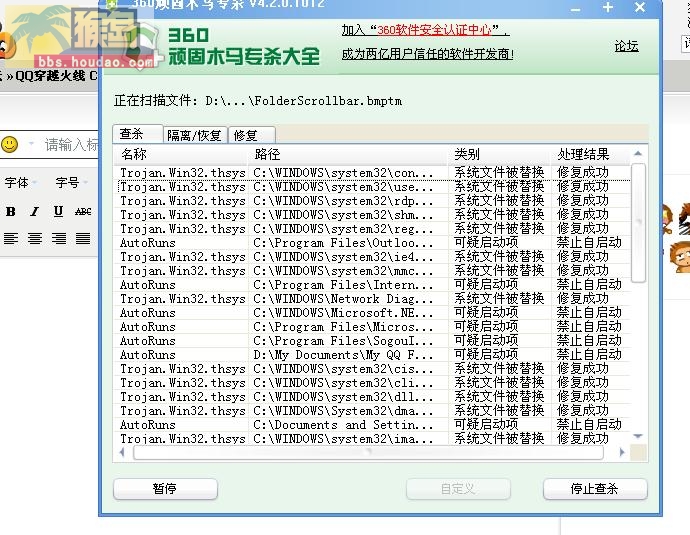Align text left in the forum editor
The width and height of the screenshot is (690, 535).
click(11, 238)
